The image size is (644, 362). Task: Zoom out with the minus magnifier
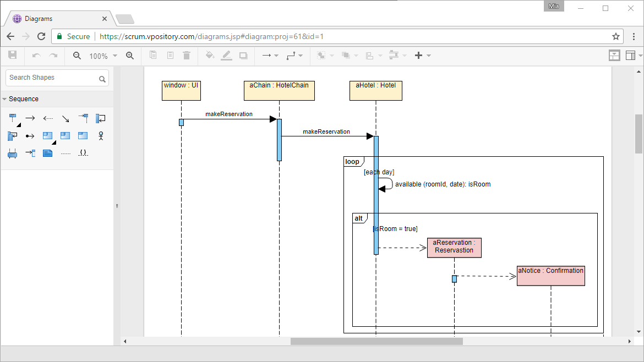point(77,56)
